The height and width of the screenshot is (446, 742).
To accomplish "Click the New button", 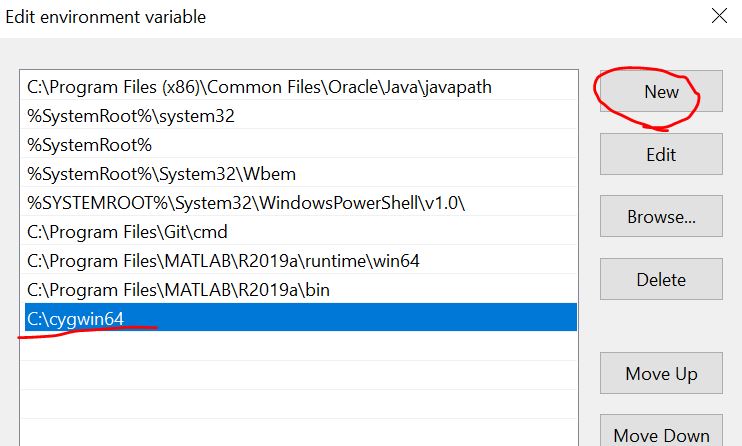I will [x=660, y=92].
